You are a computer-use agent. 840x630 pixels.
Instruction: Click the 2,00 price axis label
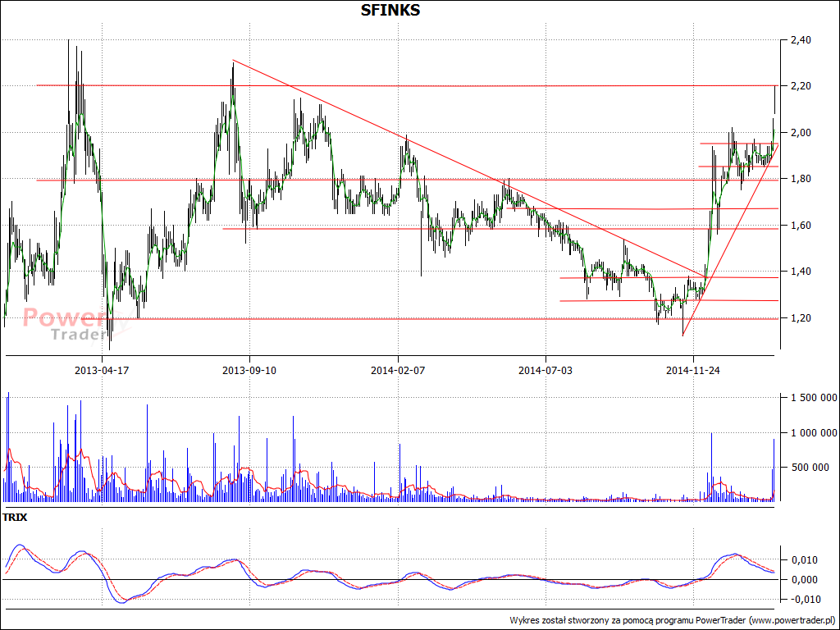click(x=801, y=133)
